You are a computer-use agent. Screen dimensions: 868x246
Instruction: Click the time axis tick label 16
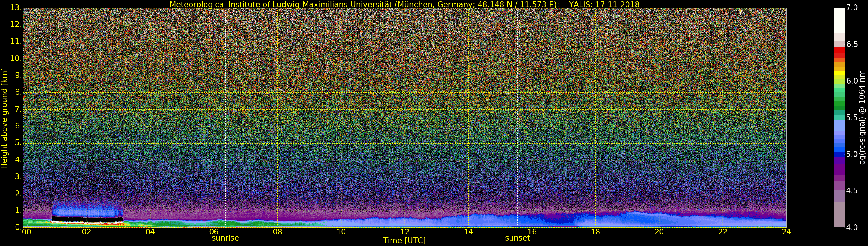coord(532,232)
